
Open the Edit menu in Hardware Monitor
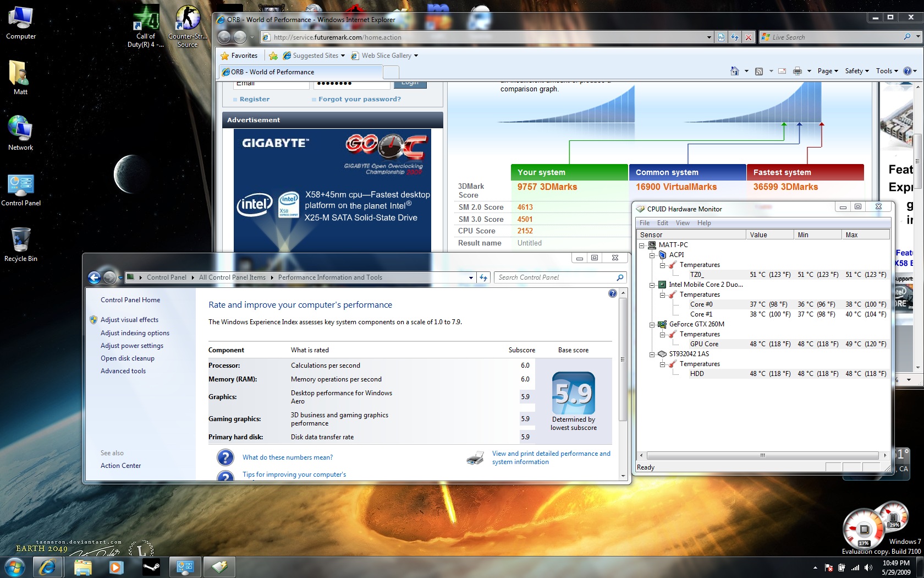pos(663,223)
